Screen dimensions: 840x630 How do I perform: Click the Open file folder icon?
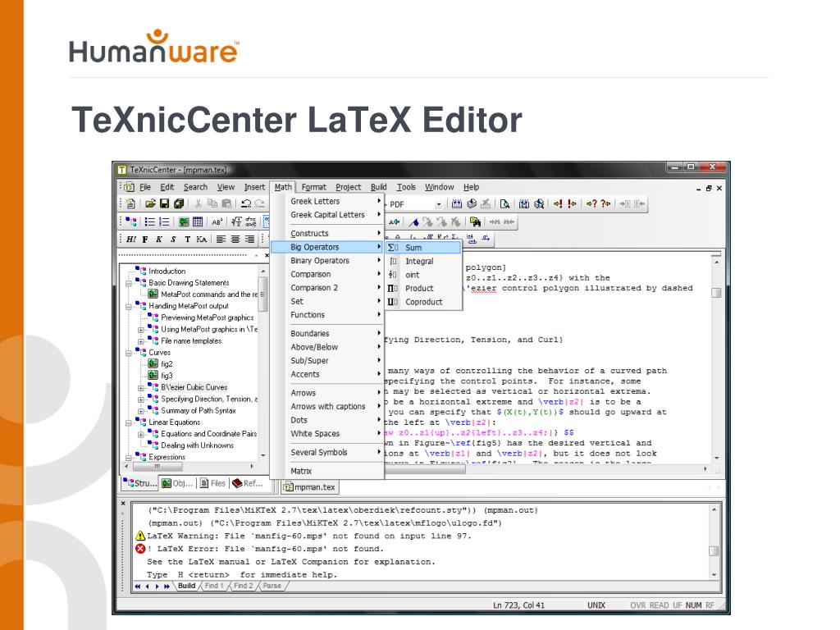click(x=151, y=203)
